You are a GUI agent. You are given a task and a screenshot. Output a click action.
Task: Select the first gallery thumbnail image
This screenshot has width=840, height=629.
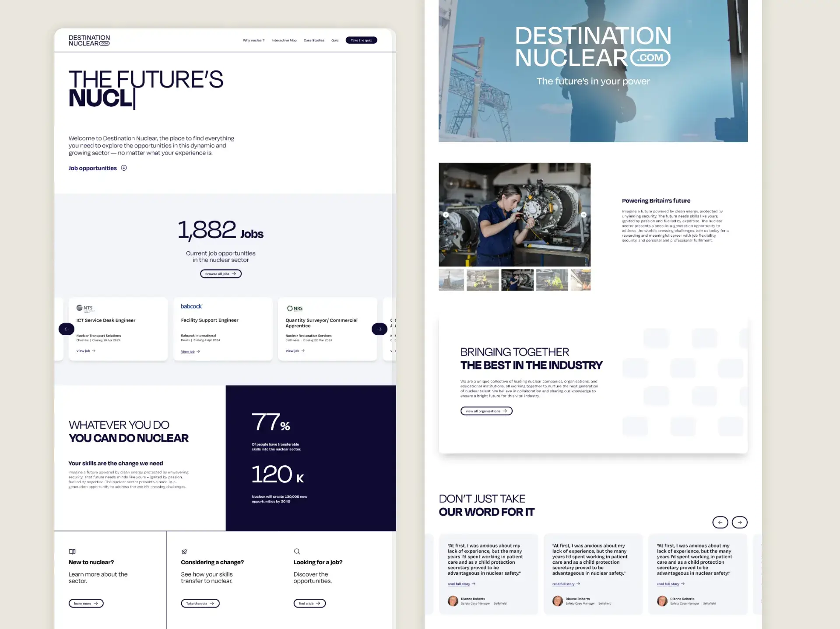[451, 280]
